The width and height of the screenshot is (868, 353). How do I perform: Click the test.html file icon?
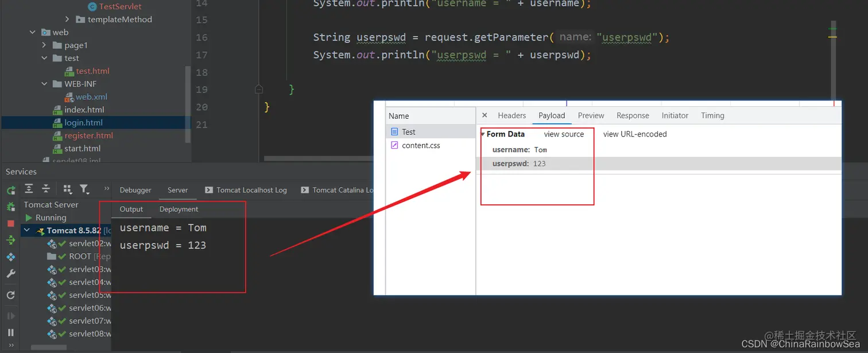[69, 71]
